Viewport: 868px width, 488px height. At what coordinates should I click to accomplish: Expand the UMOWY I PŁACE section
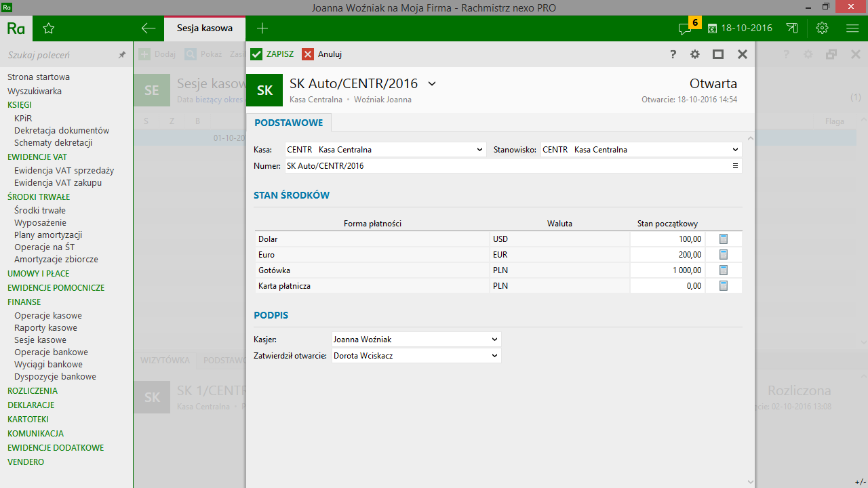click(39, 274)
